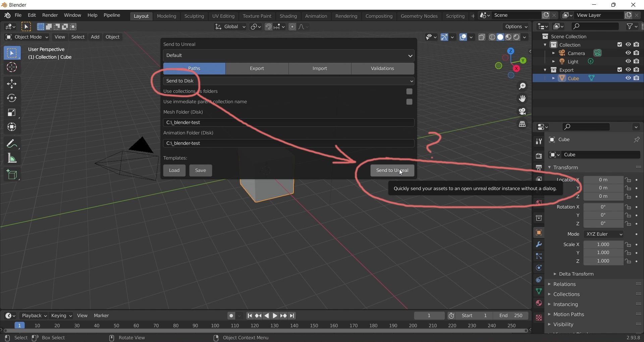Image resolution: width=644 pixels, height=342 pixels.
Task: Select the Rotate tool
Action: [12, 98]
